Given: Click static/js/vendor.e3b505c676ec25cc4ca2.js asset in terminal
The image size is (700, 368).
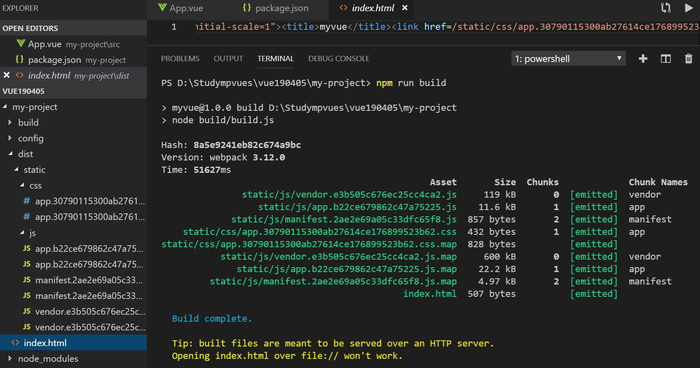Looking at the screenshot, I should [349, 195].
